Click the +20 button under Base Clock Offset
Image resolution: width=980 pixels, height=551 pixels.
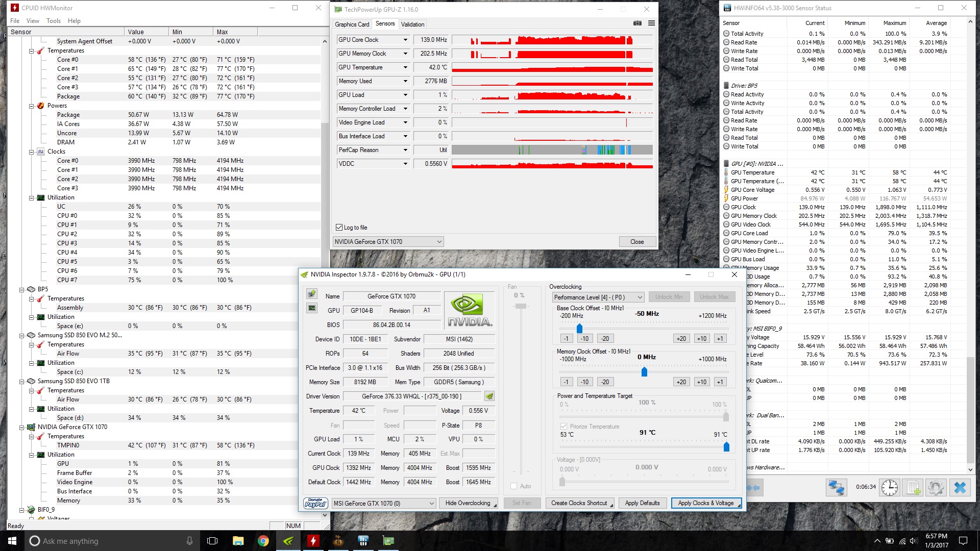pos(681,338)
